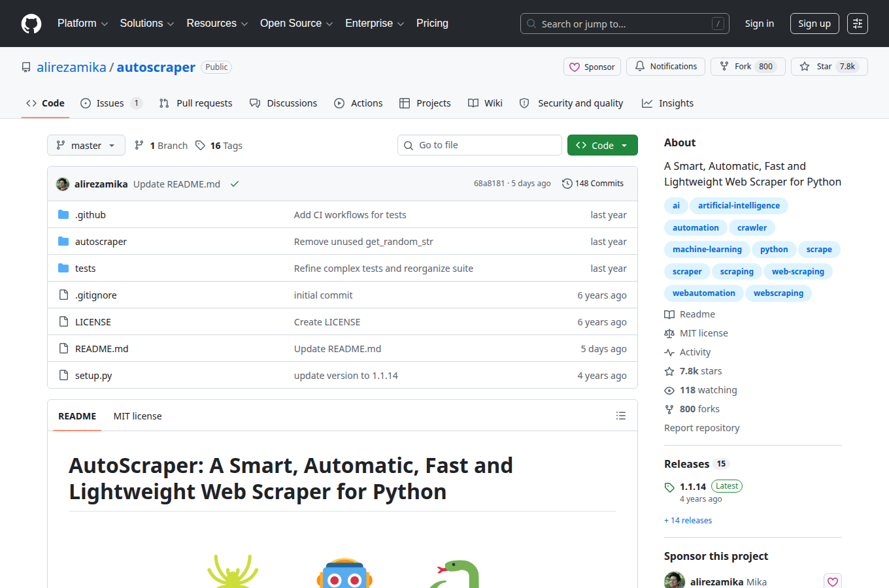Open the Issues tab
Screen dimensions: 889x588
tap(111, 103)
